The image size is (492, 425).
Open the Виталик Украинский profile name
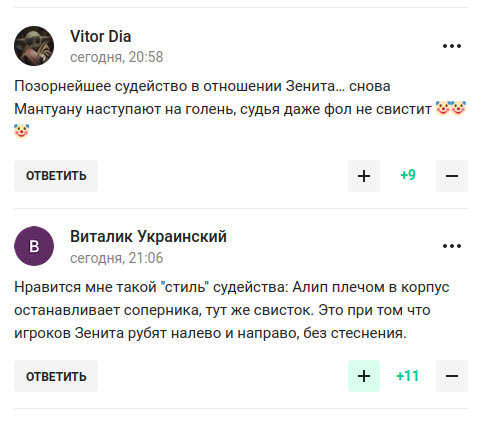click(x=148, y=237)
